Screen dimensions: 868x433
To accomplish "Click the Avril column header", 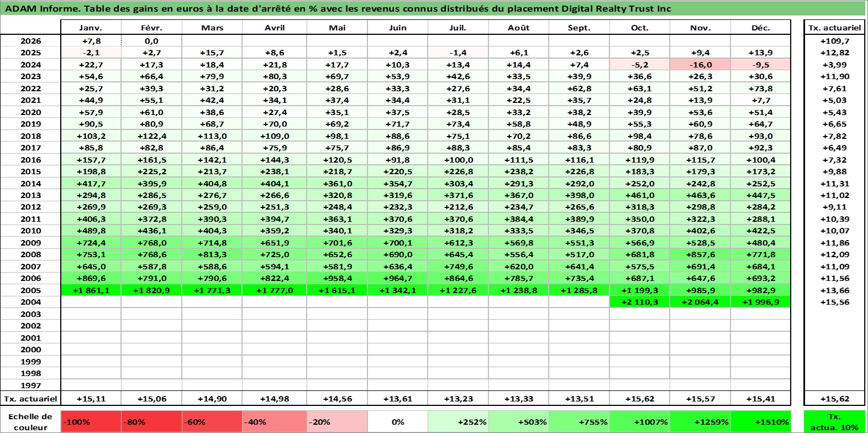I will click(x=275, y=28).
